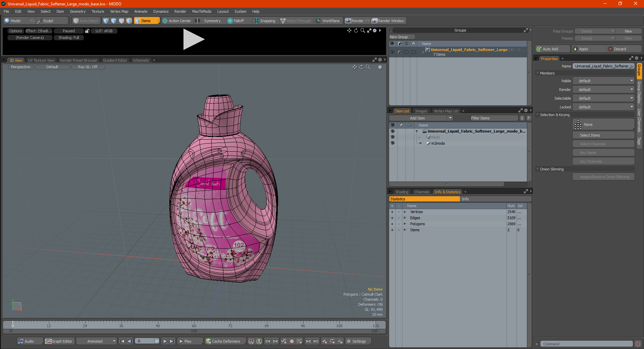Click the Discard button
644x349 pixels.
click(625, 49)
